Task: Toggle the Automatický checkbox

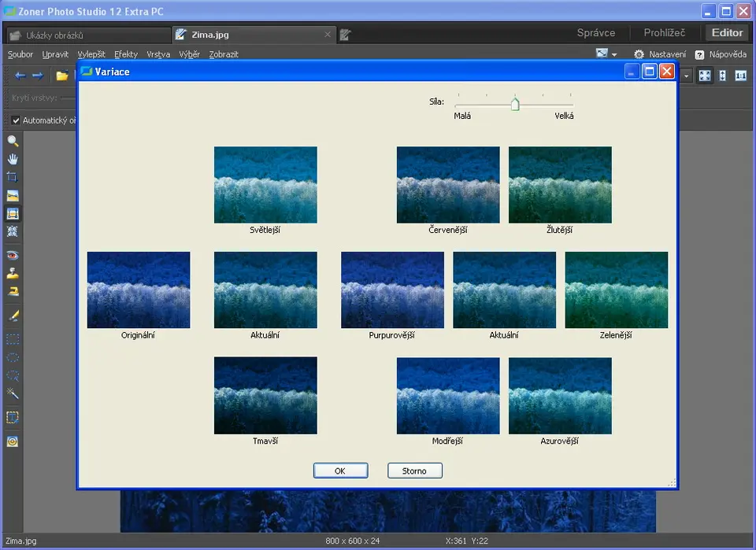Action: pos(16,120)
